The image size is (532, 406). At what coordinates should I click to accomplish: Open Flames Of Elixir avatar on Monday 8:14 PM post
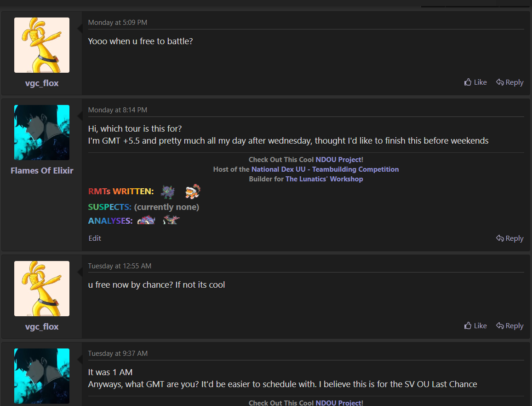click(x=42, y=133)
